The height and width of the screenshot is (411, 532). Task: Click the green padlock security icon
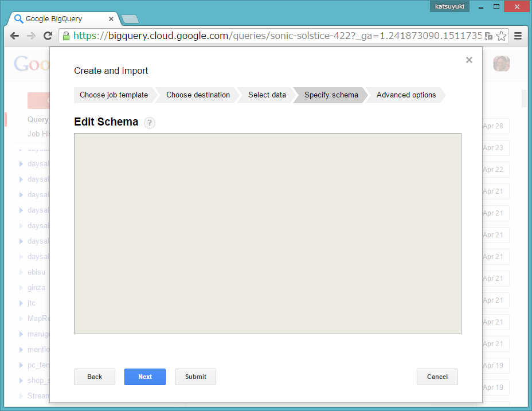pos(66,36)
